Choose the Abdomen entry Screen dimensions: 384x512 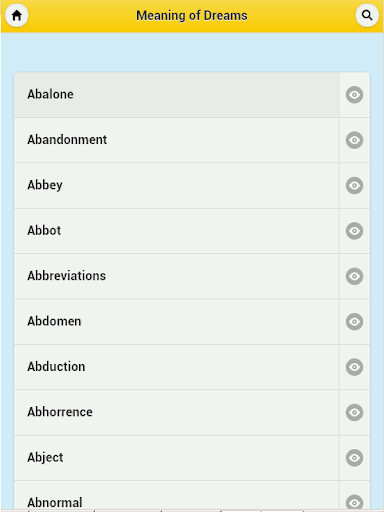pyautogui.click(x=176, y=321)
